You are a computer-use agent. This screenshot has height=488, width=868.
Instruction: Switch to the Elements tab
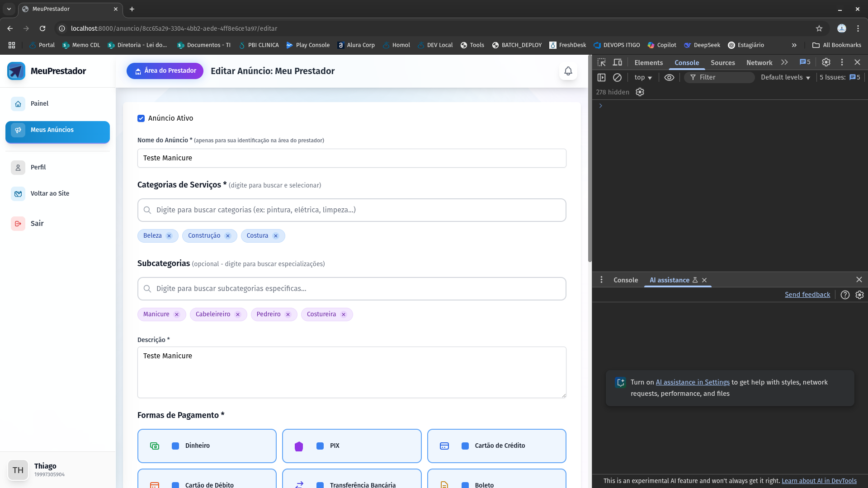[x=648, y=63]
